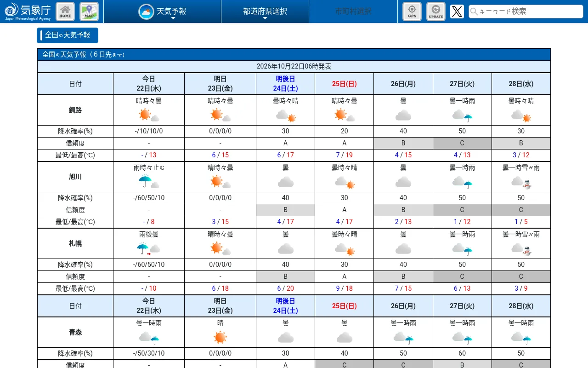The image size is (588, 368).
Task: Click Kushiro's 降水確率(%) row label
Action: pos(75,131)
